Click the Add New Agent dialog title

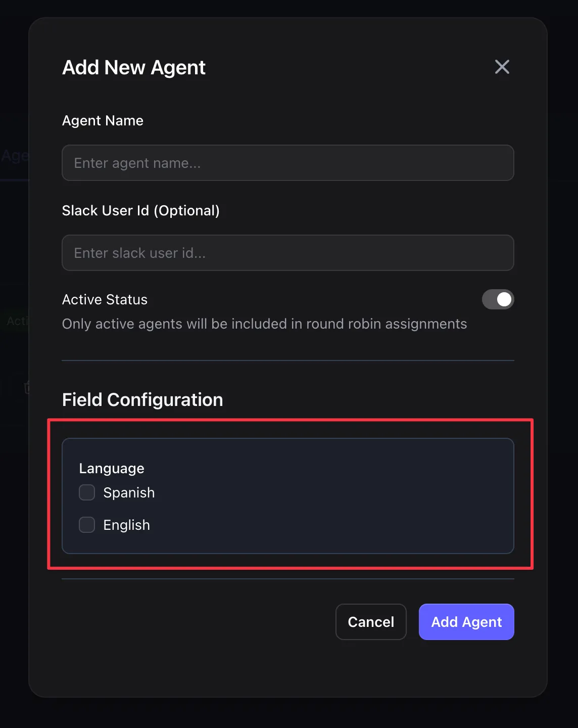[x=133, y=67]
